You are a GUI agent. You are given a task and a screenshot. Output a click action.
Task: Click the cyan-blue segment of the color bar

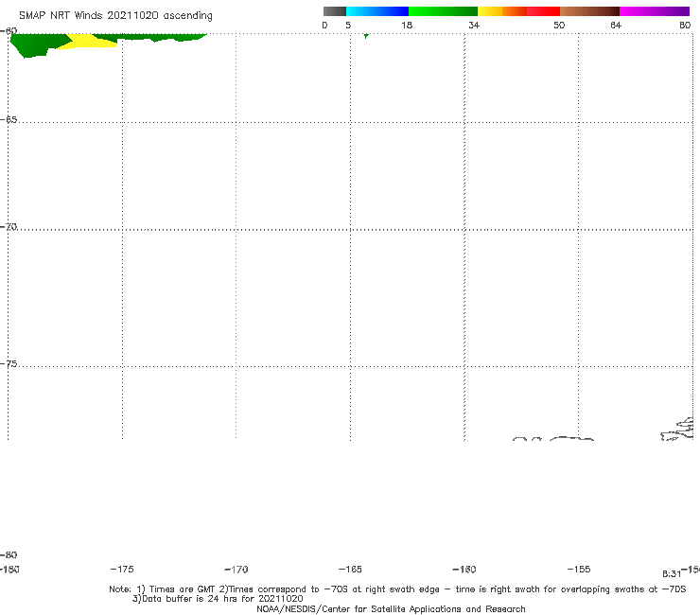(377, 11)
